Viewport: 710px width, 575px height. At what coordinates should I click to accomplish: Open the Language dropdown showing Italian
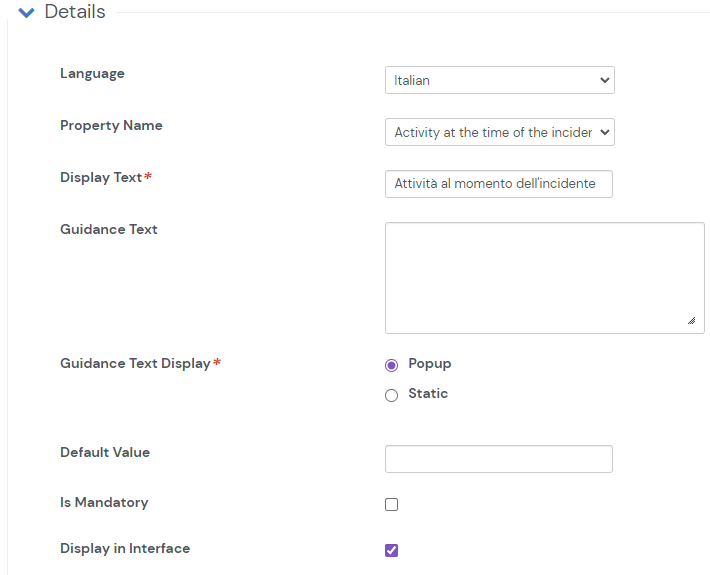499,80
